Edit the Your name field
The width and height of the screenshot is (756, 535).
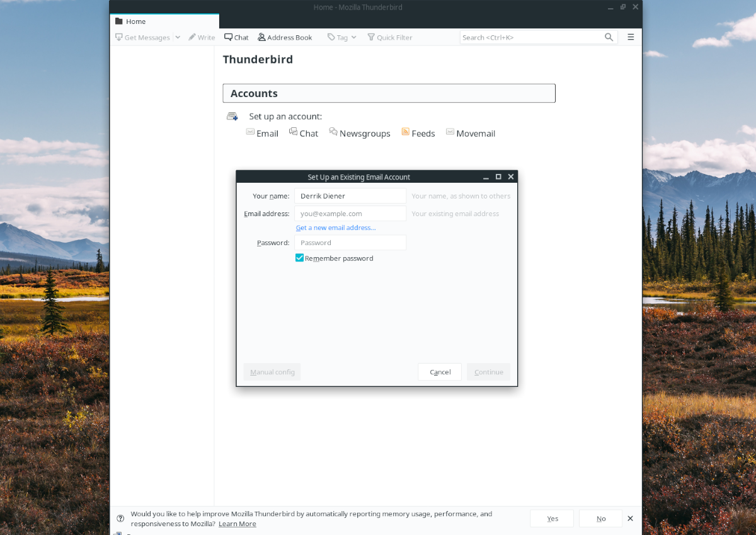point(350,196)
